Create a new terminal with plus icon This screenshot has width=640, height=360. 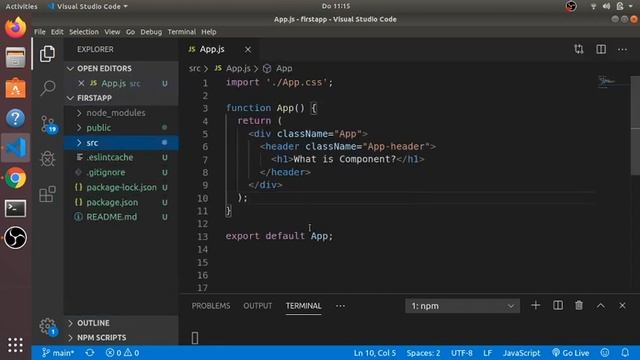(x=536, y=305)
